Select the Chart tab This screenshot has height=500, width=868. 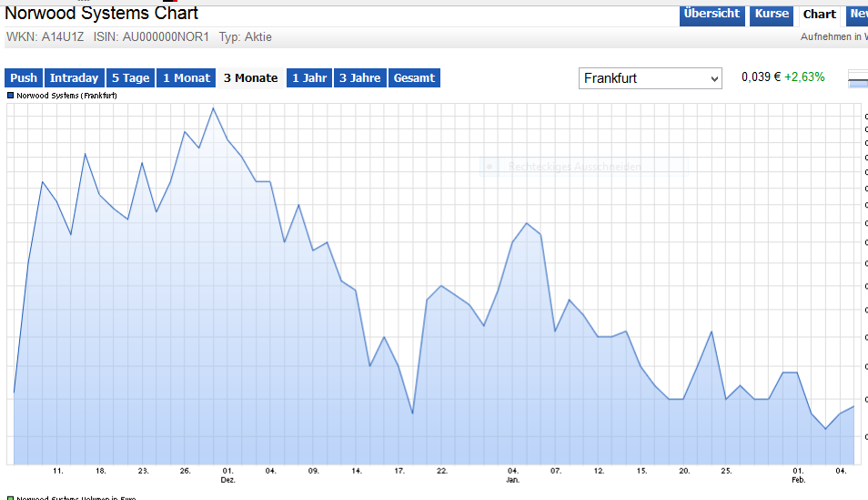pyautogui.click(x=819, y=14)
